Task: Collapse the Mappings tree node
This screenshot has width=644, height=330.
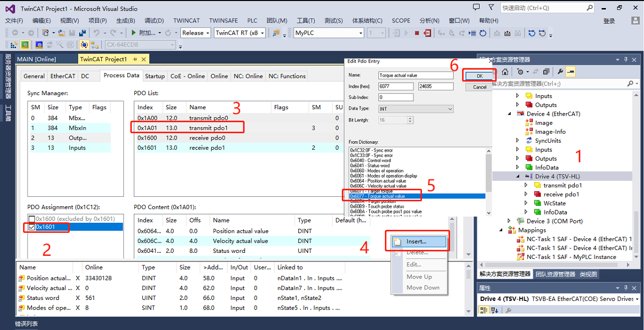Action: pyautogui.click(x=501, y=230)
